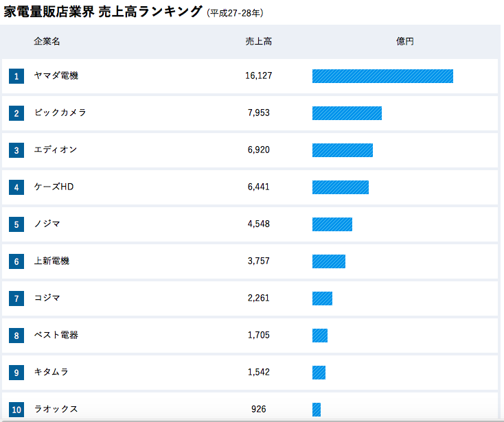This screenshot has height=422, width=504.
Task: Select company name 上新電機
Action: tap(51, 261)
